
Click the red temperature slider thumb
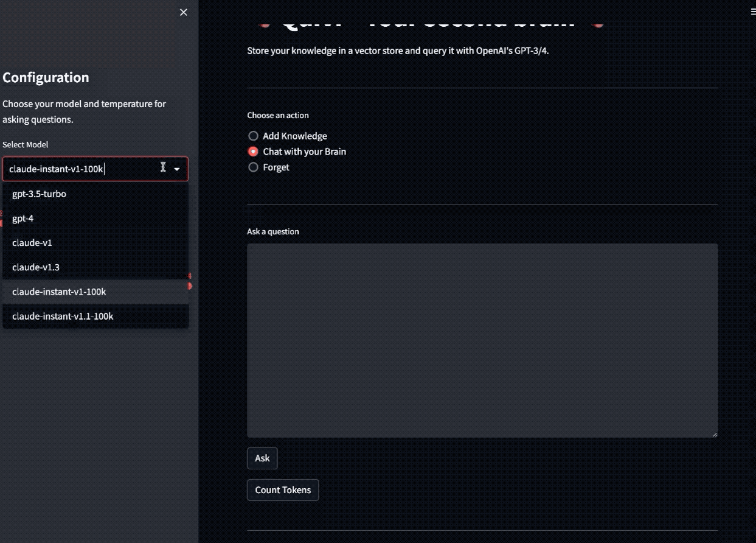coord(190,286)
